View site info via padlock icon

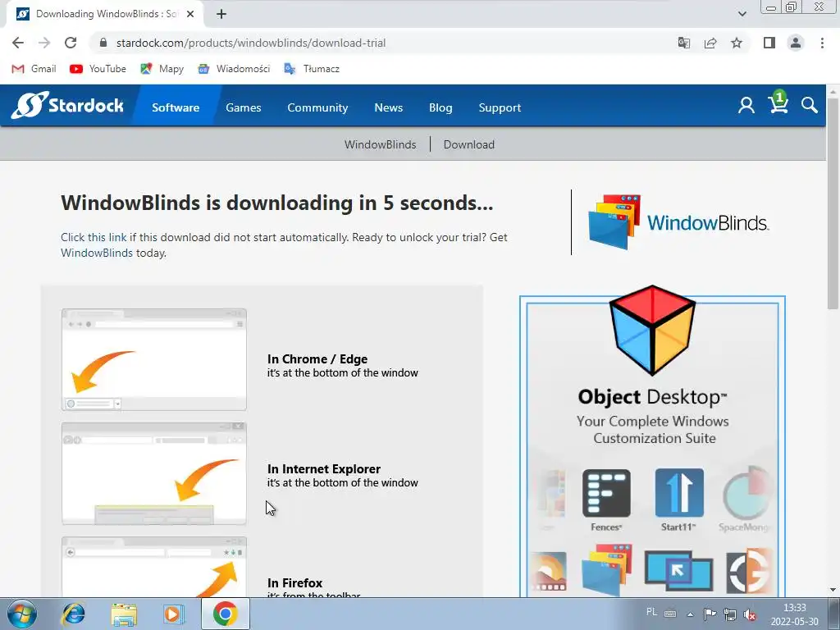[x=104, y=43]
